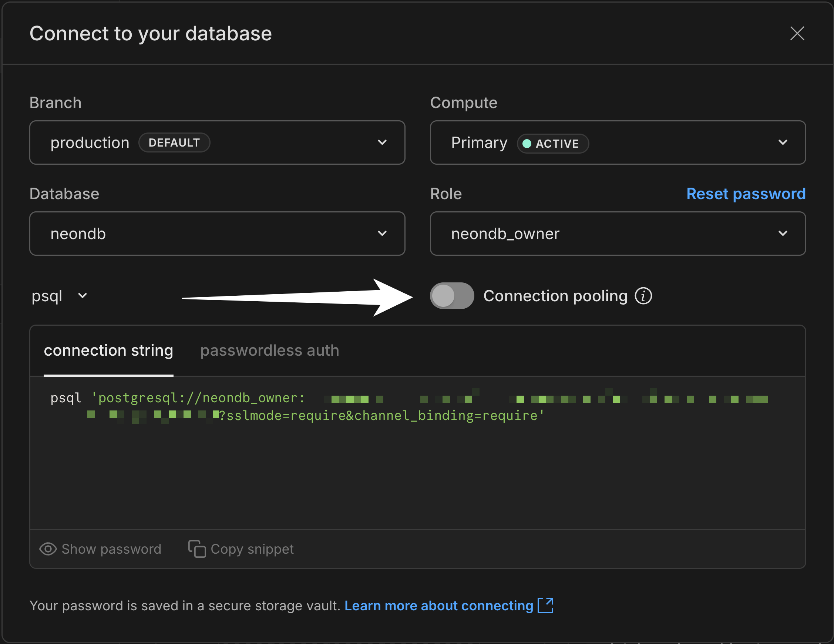Click the Connect to your database title
Viewport: 834px width, 644px height.
click(x=151, y=33)
